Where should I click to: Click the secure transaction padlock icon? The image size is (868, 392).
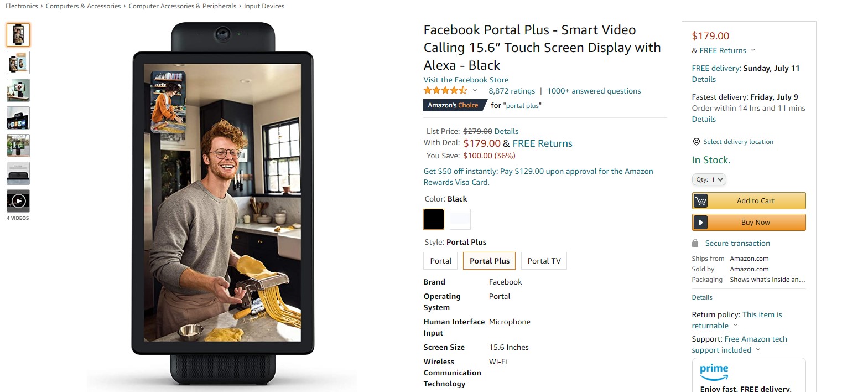pyautogui.click(x=695, y=243)
